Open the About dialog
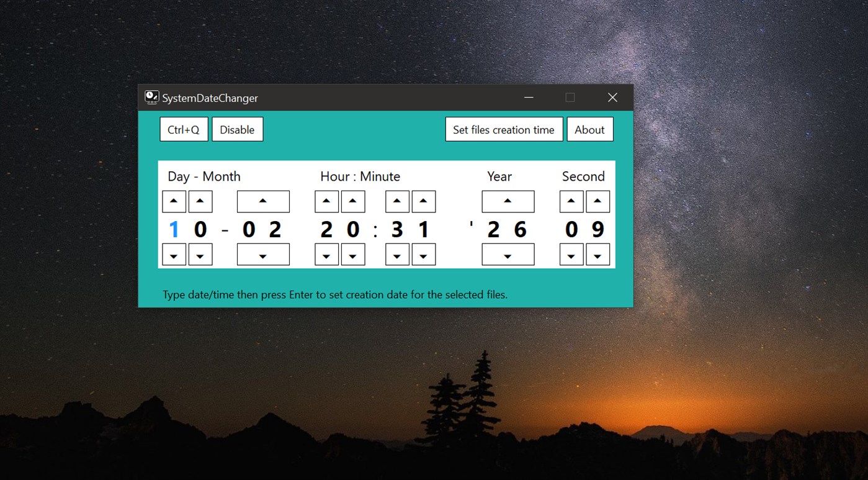Viewport: 868px width, 480px height. (589, 129)
